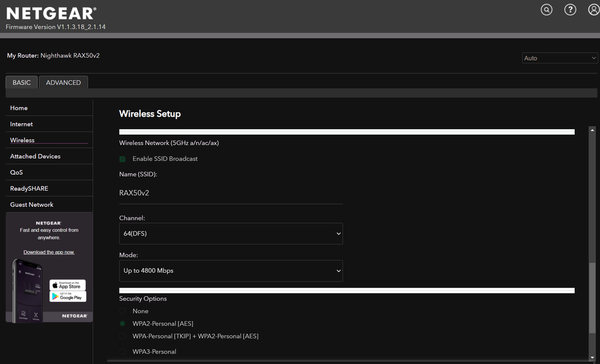This screenshot has height=364, width=600.
Task: Select WPA2-Personal [AES] radio button
Action: 123,324
